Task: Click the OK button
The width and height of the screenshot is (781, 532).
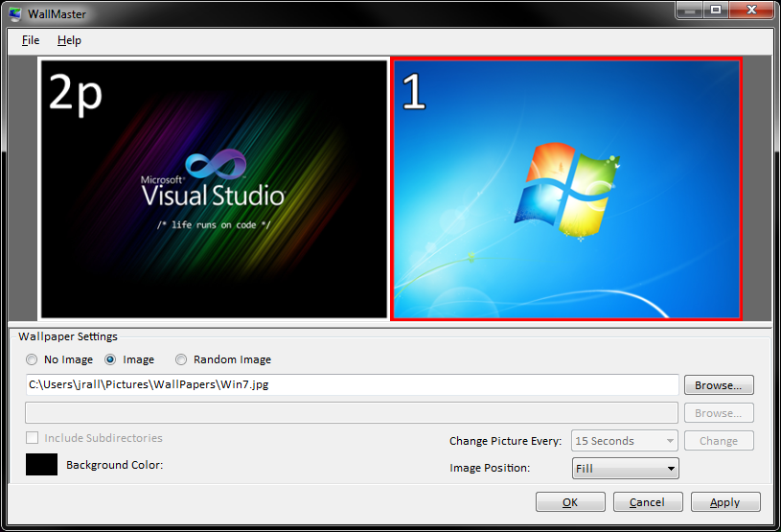Action: [x=570, y=502]
